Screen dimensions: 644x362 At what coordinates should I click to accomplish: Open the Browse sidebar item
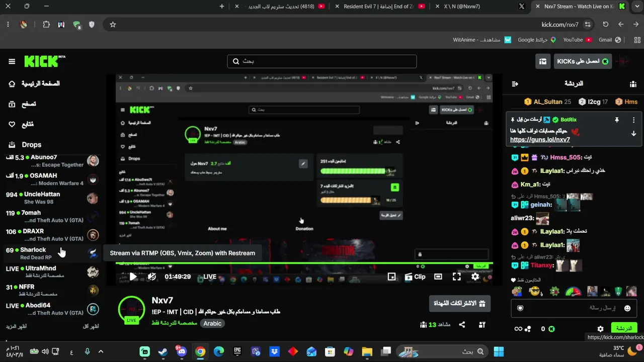(23, 104)
